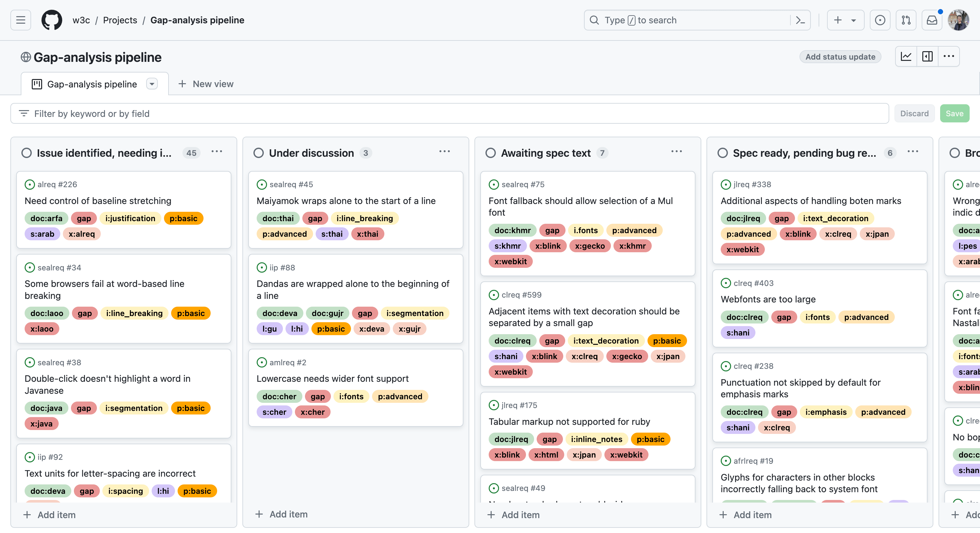Open the project insights chart icon
Screen dimensions: 980x533
click(x=906, y=57)
